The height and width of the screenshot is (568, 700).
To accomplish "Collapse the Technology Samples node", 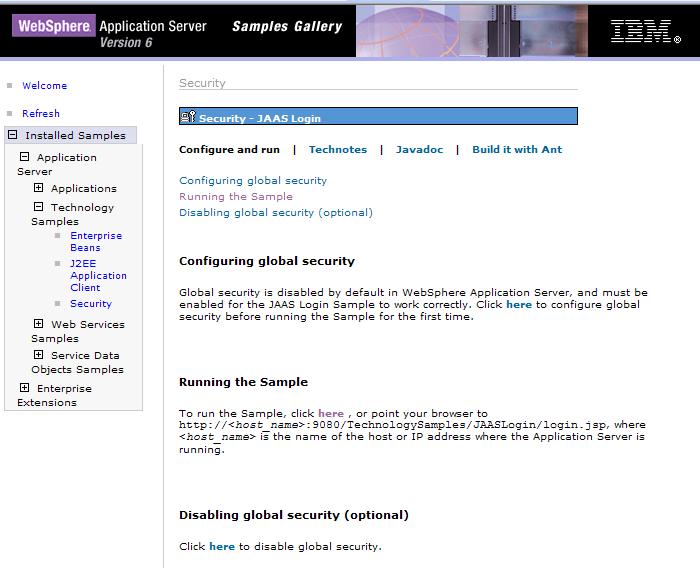I will (38, 206).
